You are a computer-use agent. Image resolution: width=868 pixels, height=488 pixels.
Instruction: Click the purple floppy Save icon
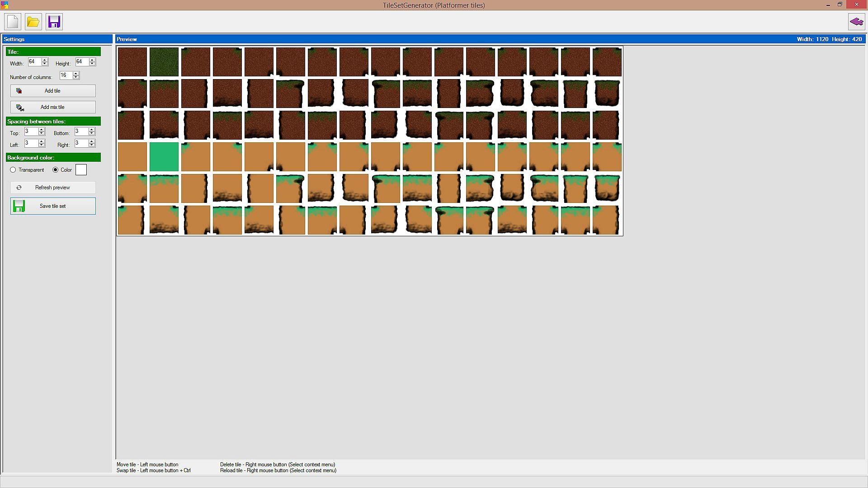(54, 22)
